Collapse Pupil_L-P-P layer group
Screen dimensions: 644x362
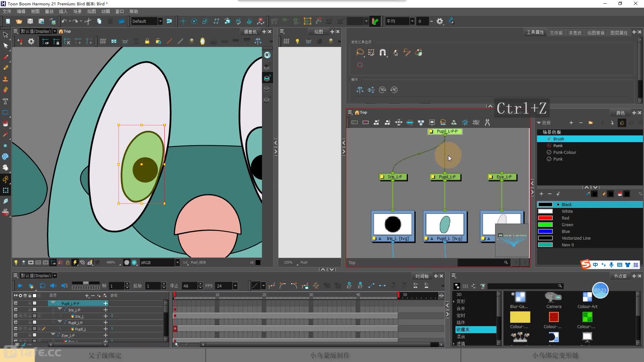pos(53,303)
